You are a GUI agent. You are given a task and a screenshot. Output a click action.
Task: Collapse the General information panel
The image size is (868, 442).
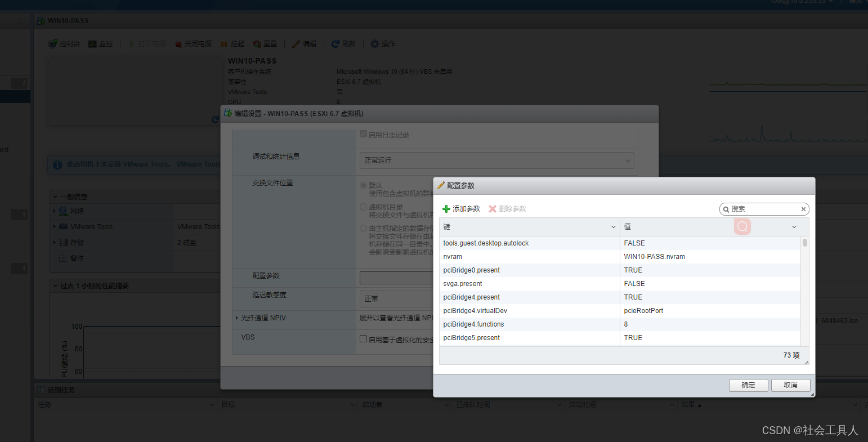click(x=55, y=197)
